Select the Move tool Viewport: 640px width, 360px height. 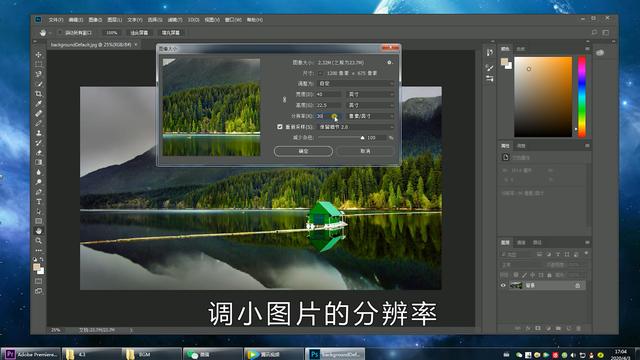pos(39,54)
